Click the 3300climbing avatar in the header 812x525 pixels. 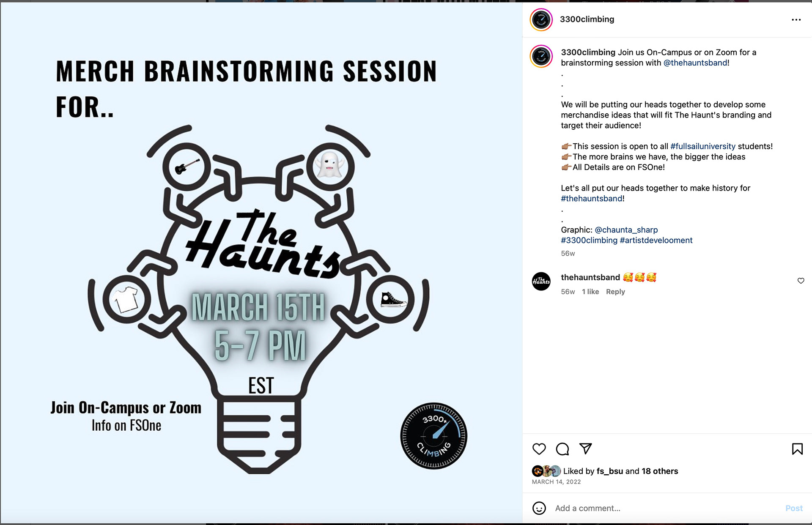pyautogui.click(x=541, y=19)
